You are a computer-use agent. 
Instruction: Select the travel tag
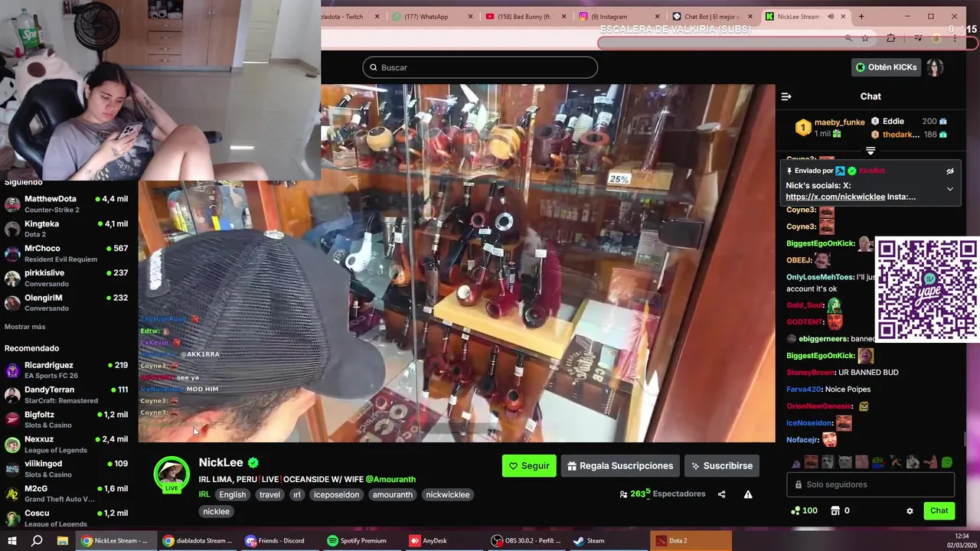coord(269,494)
